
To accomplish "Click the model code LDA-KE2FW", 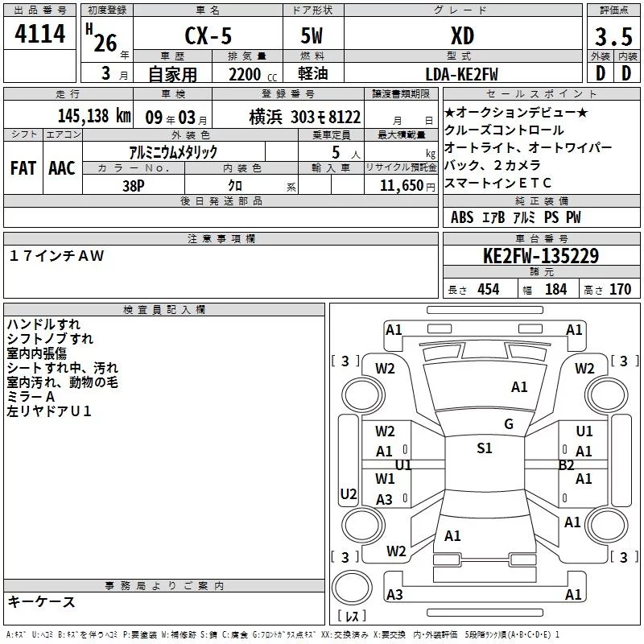I will 461,74.
